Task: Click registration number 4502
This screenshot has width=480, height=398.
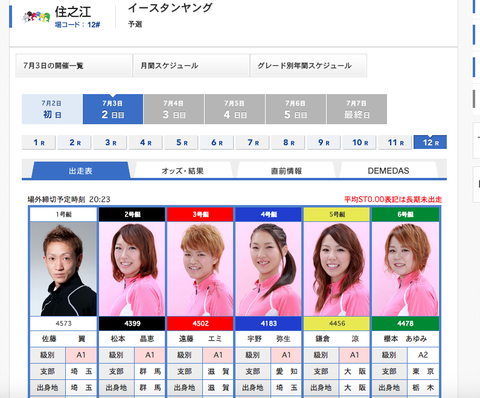Action: tap(200, 323)
